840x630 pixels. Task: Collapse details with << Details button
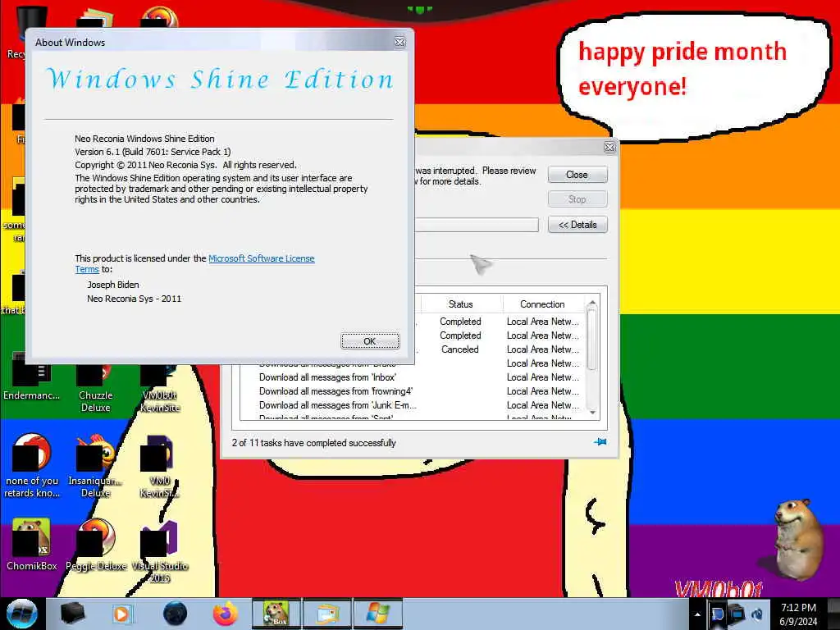tap(577, 225)
